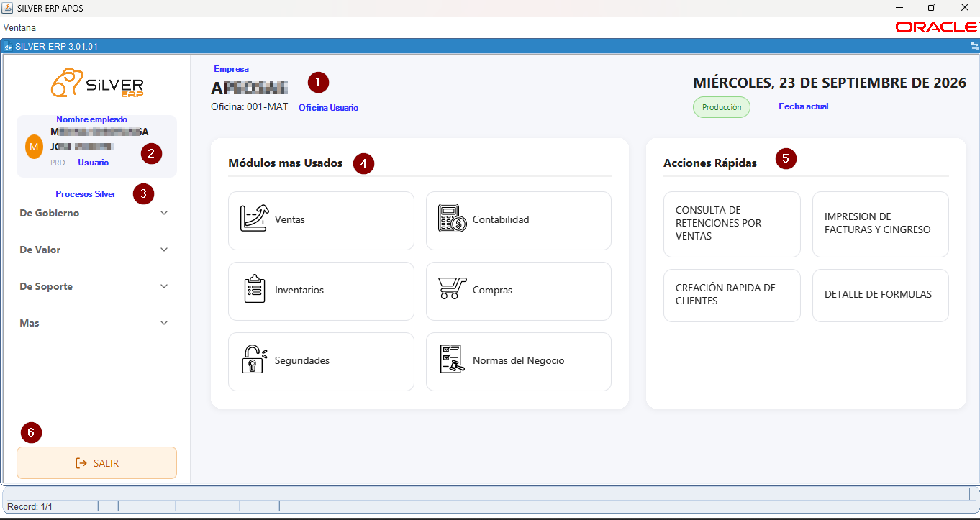Open Creación Rapida de Clientes
The width and height of the screenshot is (980, 520).
pyautogui.click(x=732, y=295)
